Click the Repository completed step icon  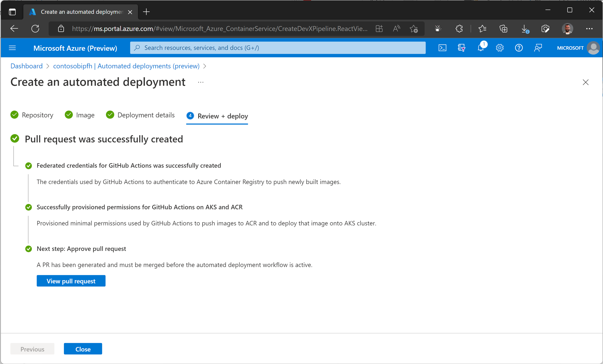tap(15, 115)
